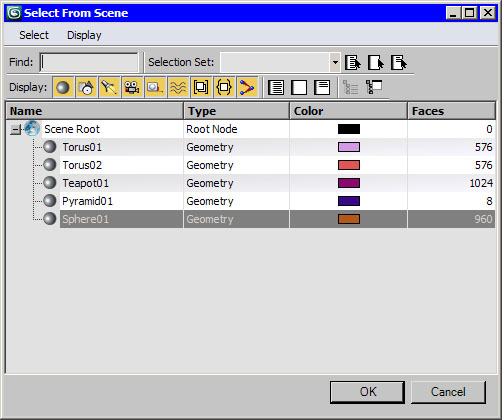Viewport: 502px width, 420px height.
Task: Toggle Display Geometry filter button
Action: (63, 87)
